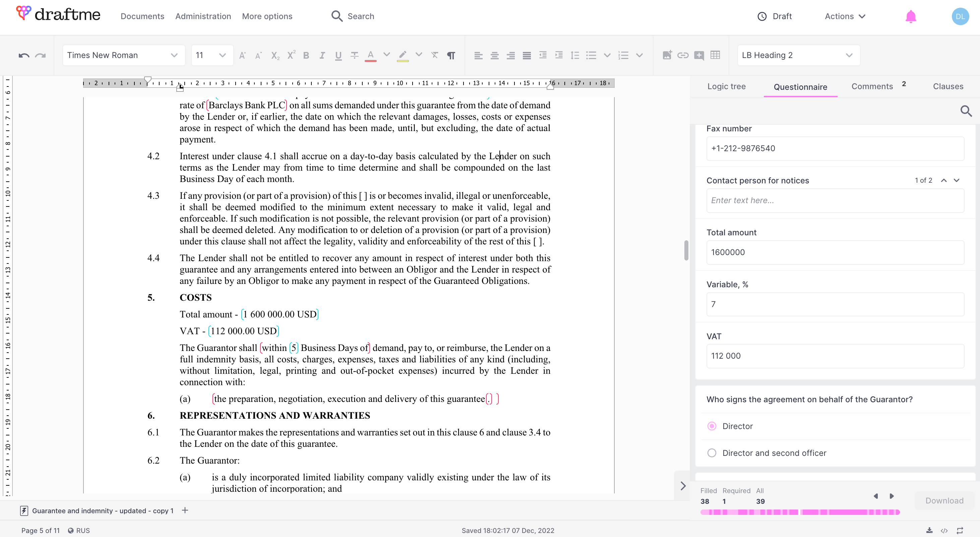
Task: Switch to the Logic tree tab
Action: tap(726, 86)
